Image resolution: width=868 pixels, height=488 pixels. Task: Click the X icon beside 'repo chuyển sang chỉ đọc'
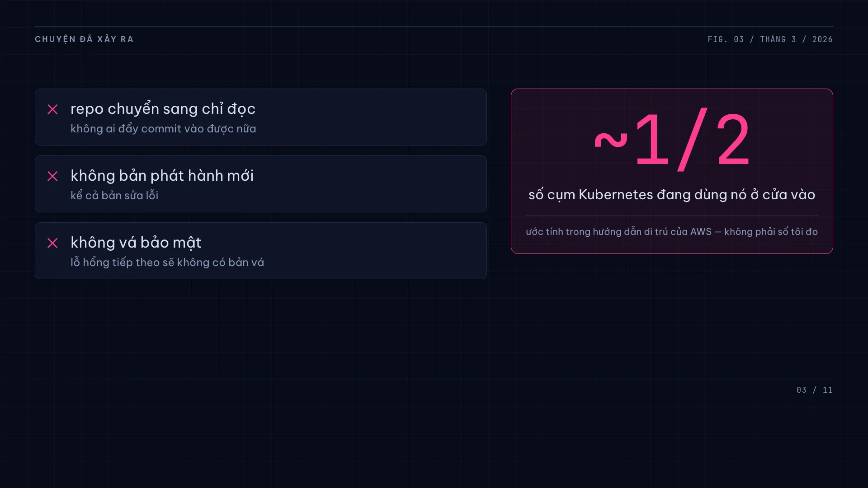pyautogui.click(x=52, y=109)
